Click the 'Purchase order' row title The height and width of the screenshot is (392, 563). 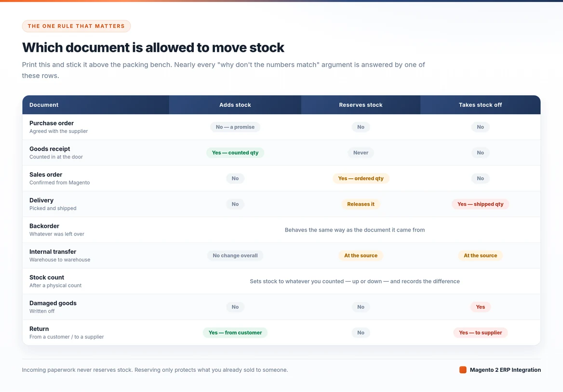(x=52, y=123)
